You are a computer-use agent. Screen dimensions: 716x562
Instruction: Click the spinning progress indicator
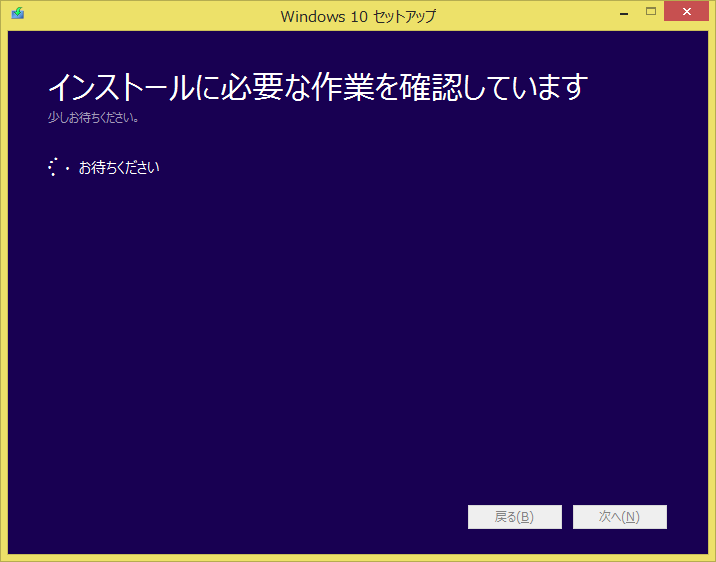(x=58, y=167)
